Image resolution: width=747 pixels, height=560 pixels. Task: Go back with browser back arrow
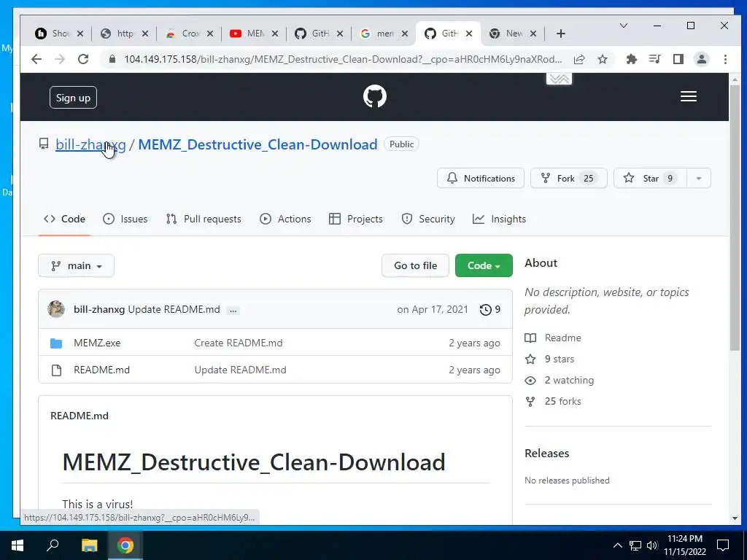pyautogui.click(x=36, y=59)
